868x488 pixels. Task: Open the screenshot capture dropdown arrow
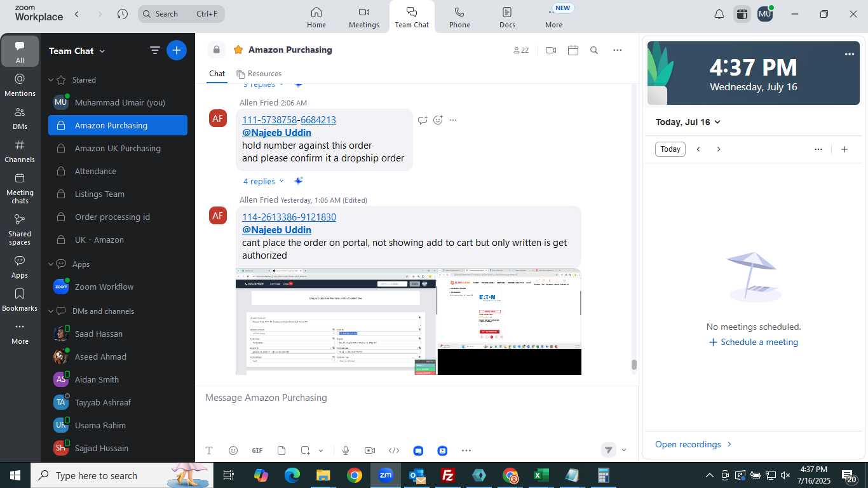321,451
